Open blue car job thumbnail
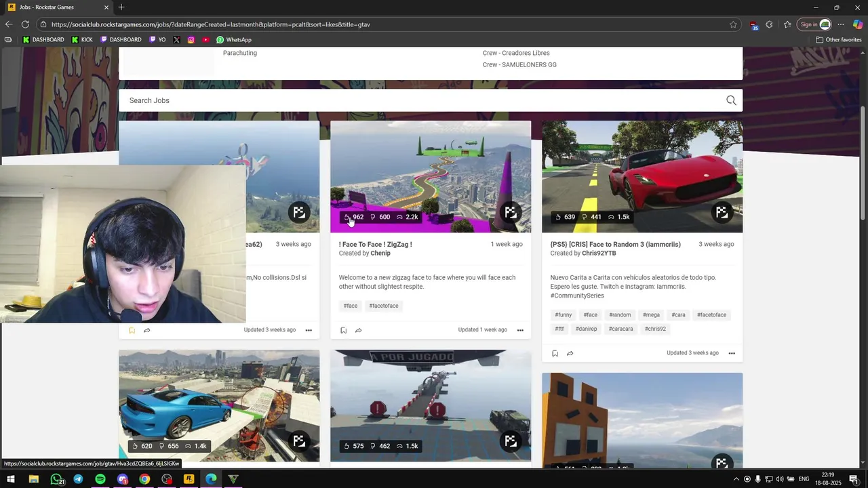Viewport: 868px width, 488px height. click(219, 405)
